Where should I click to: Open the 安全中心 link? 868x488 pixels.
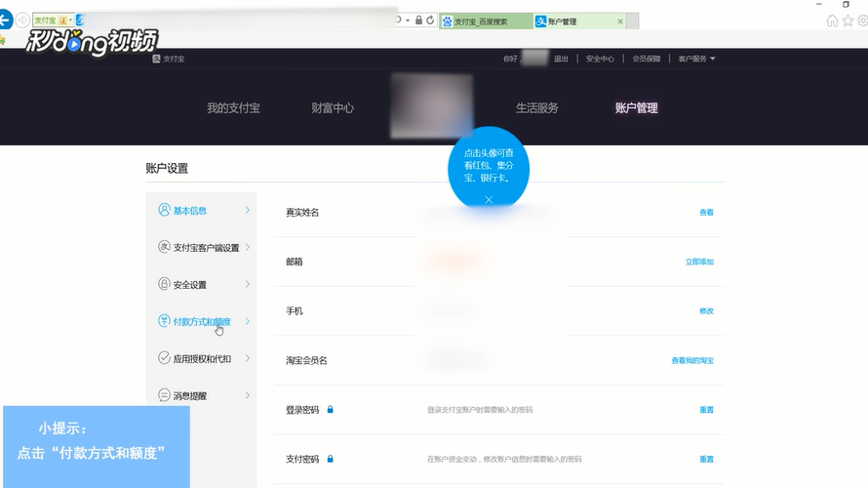click(x=600, y=59)
